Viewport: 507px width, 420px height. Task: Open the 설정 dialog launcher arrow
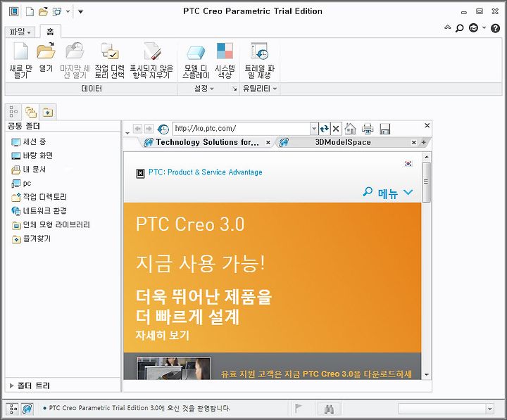coord(234,89)
